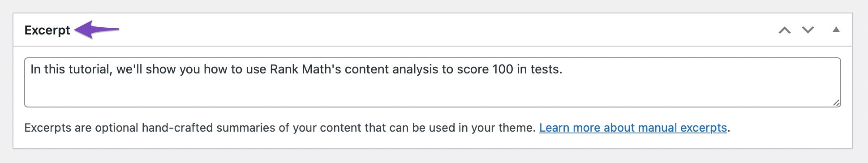Screen dimensions: 868x163
Task: Move the Excerpt panel up
Action: (x=784, y=30)
